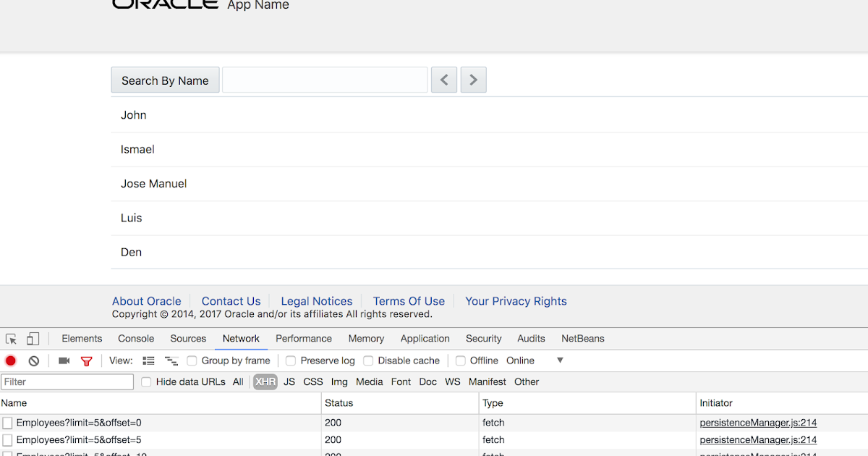Check Hide data URLs

pyautogui.click(x=145, y=381)
